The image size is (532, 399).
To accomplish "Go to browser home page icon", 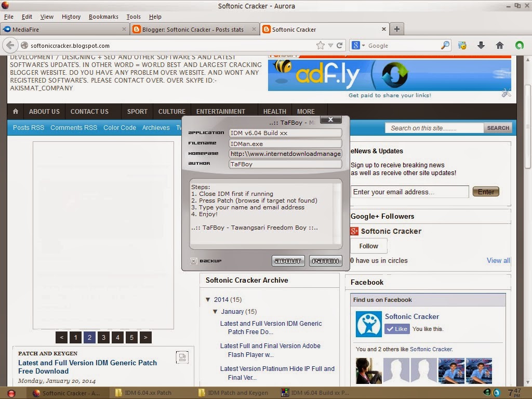I will click(499, 45).
